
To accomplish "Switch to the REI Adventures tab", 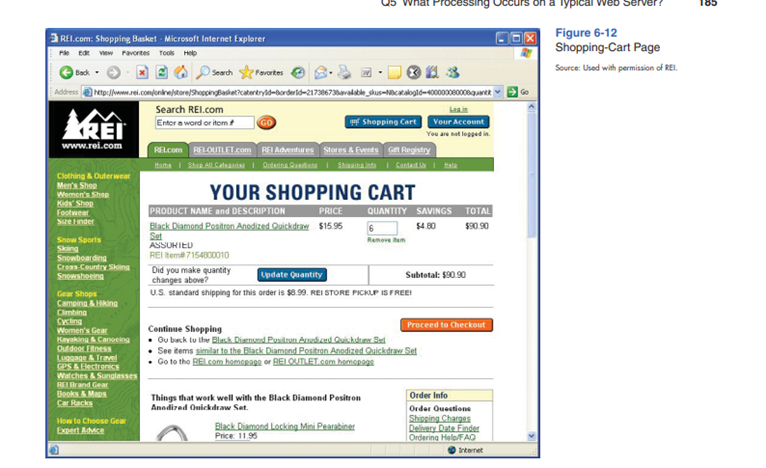I will [287, 150].
